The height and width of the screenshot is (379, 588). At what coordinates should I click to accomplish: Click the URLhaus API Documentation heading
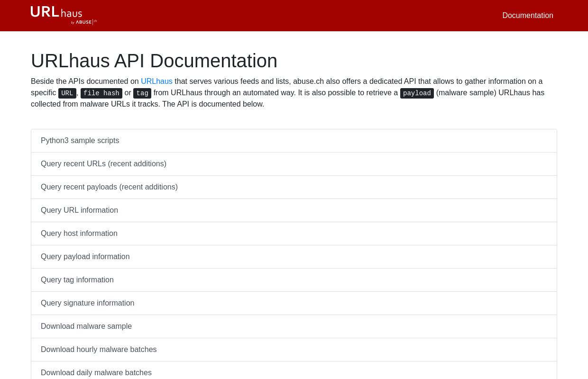click(x=154, y=61)
